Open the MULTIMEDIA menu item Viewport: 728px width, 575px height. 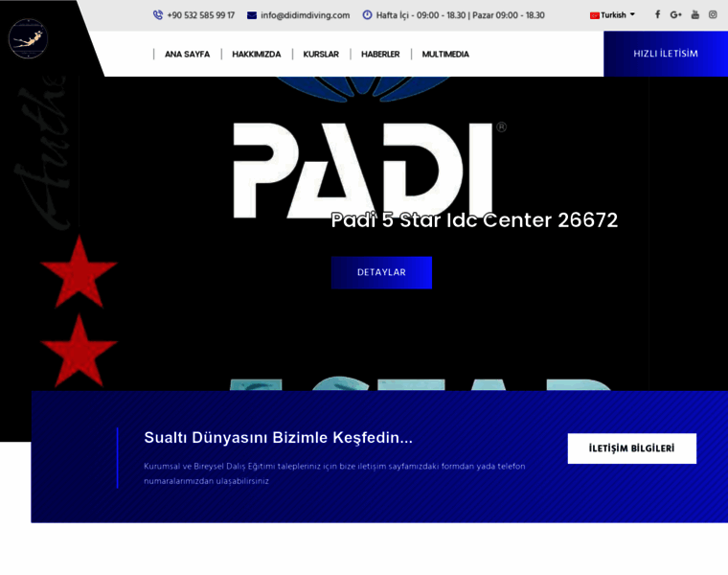coord(445,55)
